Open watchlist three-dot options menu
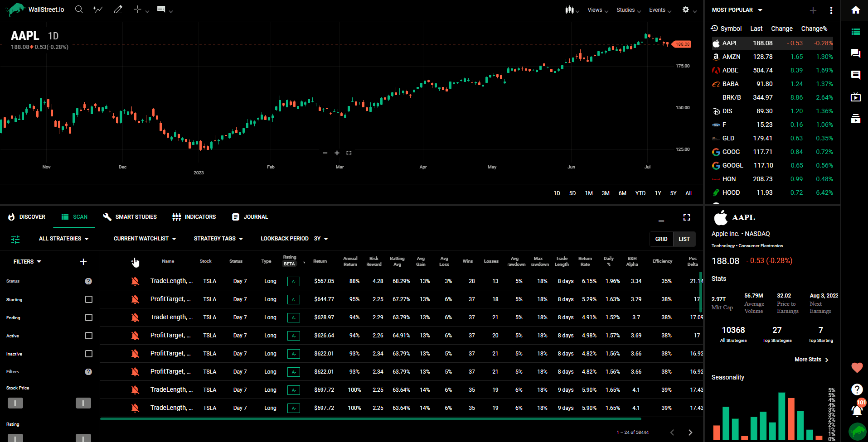Screen dimensions: 868x442 coord(831,10)
